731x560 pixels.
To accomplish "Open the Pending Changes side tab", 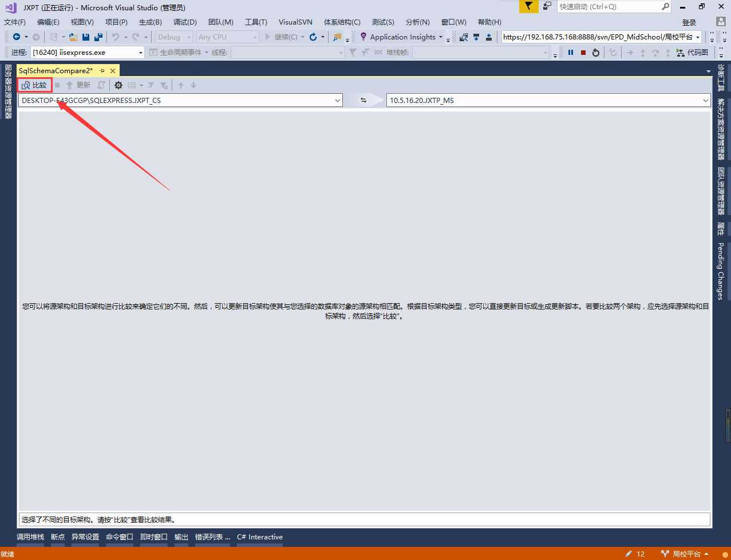I will (x=721, y=271).
